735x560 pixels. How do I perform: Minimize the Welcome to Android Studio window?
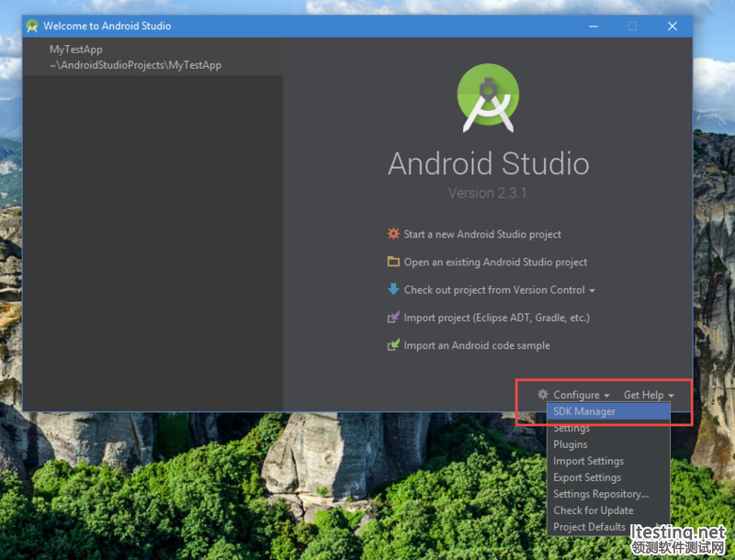pyautogui.click(x=593, y=27)
